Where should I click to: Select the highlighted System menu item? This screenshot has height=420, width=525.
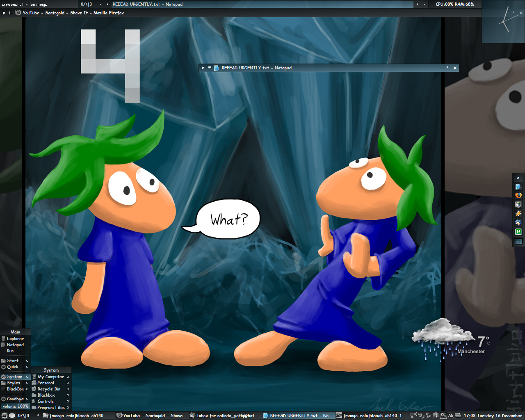(15, 377)
